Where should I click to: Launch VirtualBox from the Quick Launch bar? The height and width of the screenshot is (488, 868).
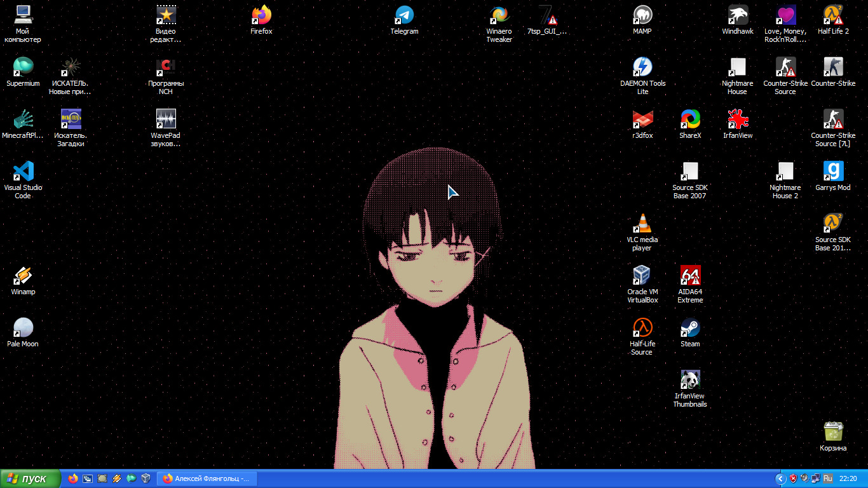pyautogui.click(x=146, y=478)
